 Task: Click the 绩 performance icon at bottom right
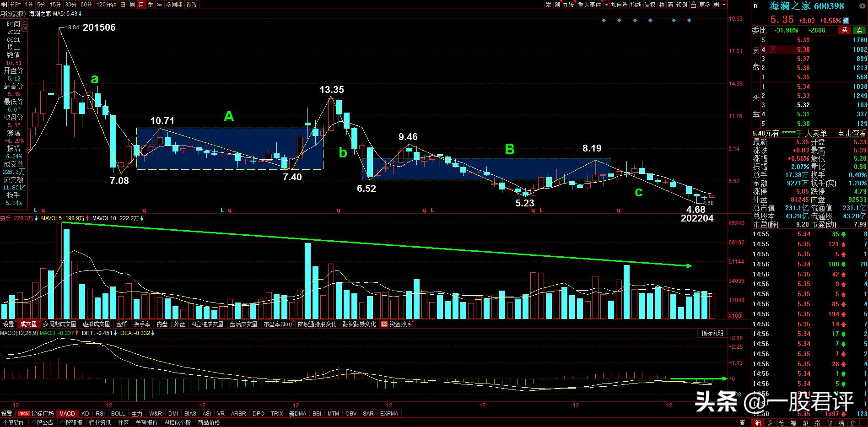point(841,423)
